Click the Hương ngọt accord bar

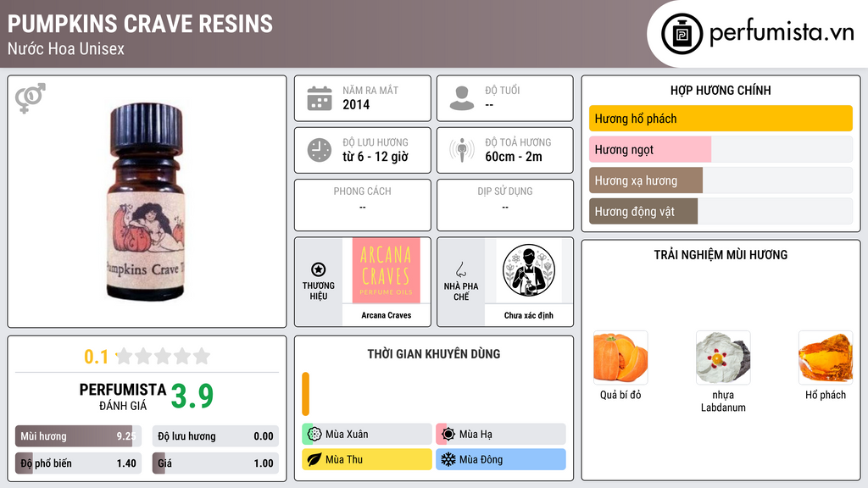721,149
